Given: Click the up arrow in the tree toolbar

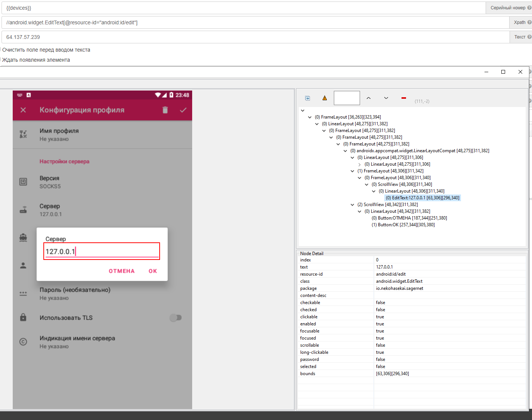Looking at the screenshot, I should coord(368,98).
